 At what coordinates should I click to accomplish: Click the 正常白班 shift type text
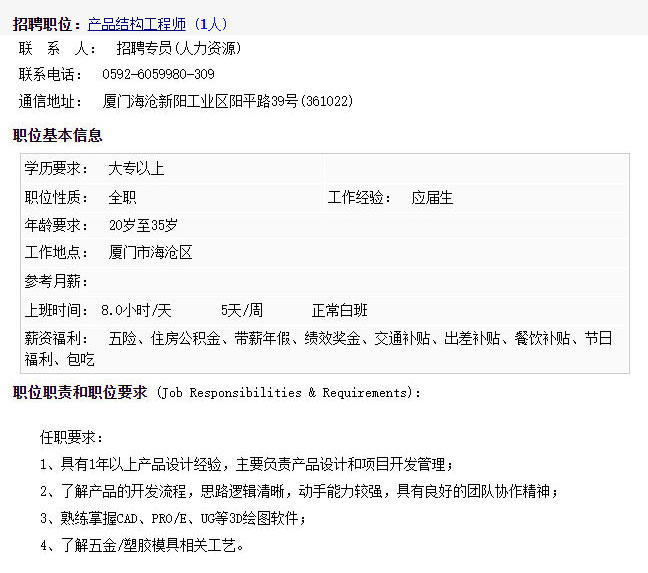pyautogui.click(x=340, y=310)
